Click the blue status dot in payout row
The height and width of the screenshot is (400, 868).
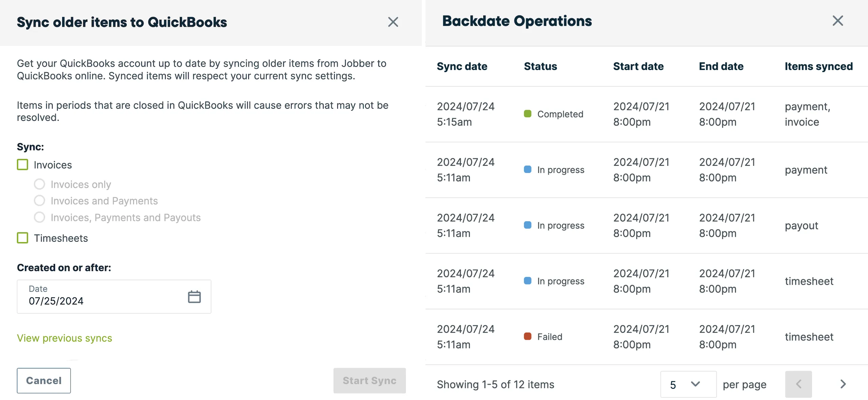527,225
